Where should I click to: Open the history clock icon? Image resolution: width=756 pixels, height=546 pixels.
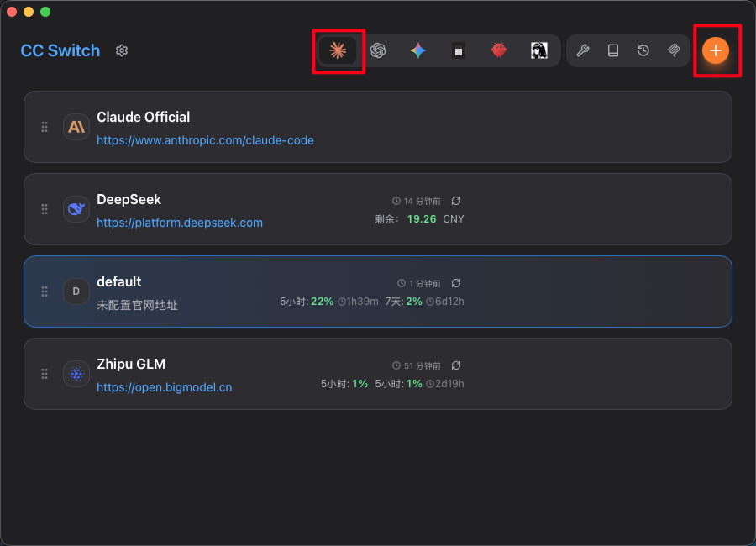coord(643,50)
